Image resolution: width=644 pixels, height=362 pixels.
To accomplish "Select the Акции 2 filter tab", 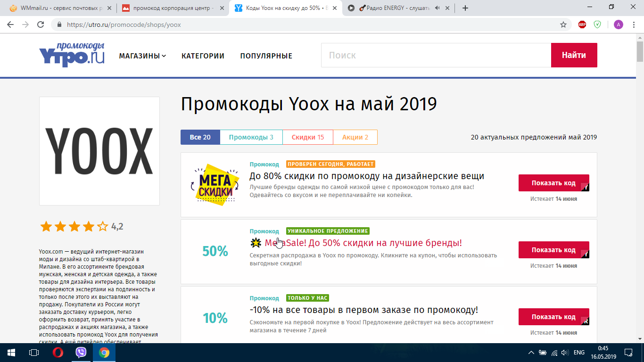I will pos(355,137).
